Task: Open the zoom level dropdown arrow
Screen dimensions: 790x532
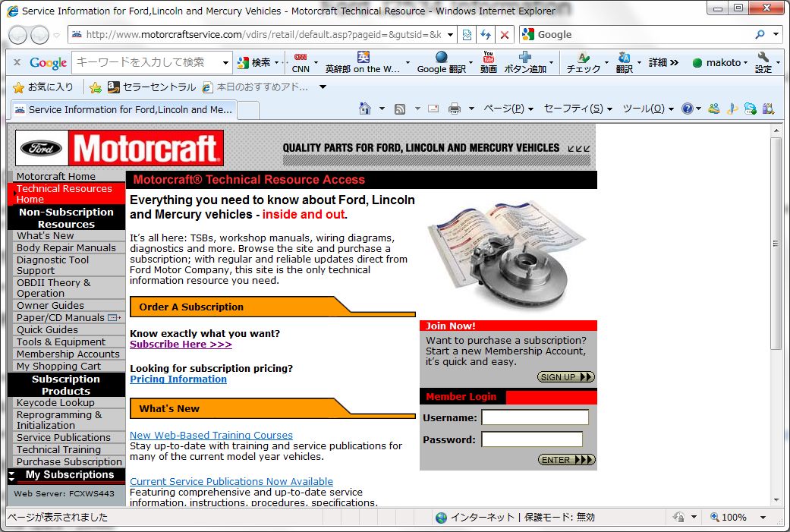Action: click(763, 518)
